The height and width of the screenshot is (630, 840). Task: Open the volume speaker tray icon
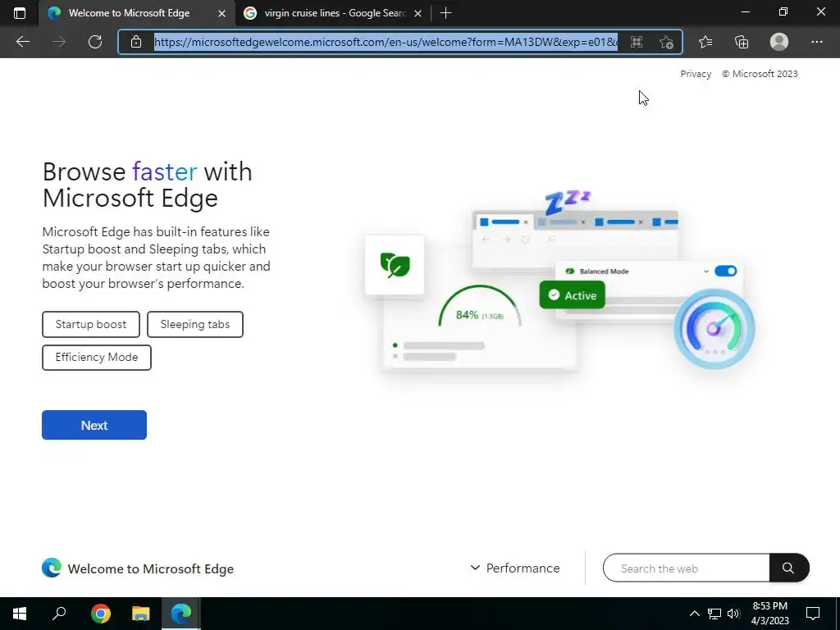pos(733,614)
